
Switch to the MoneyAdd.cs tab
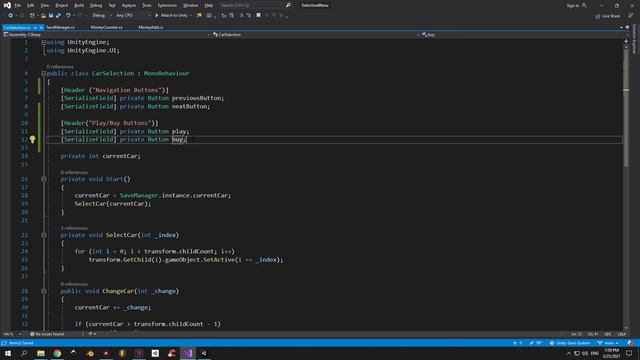[x=151, y=27]
